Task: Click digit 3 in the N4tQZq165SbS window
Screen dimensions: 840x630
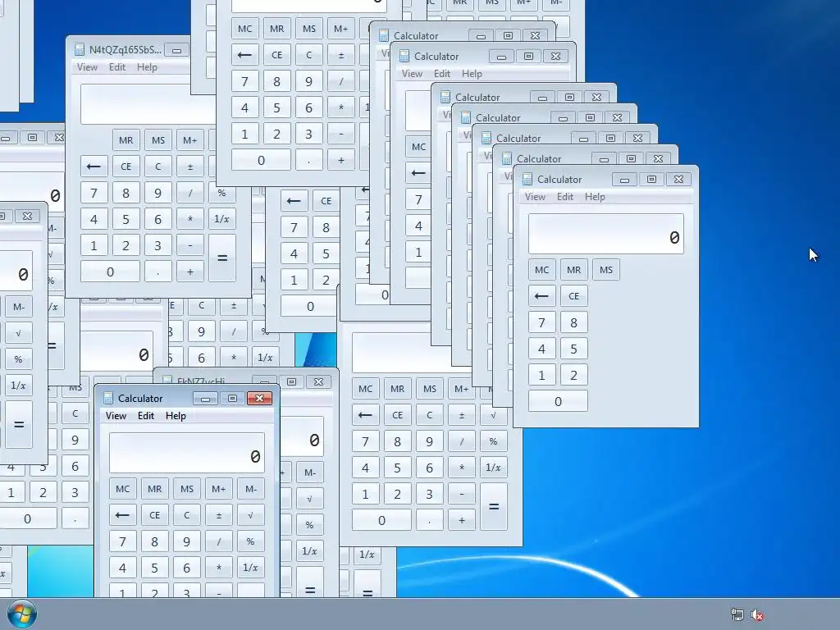Action: [158, 245]
